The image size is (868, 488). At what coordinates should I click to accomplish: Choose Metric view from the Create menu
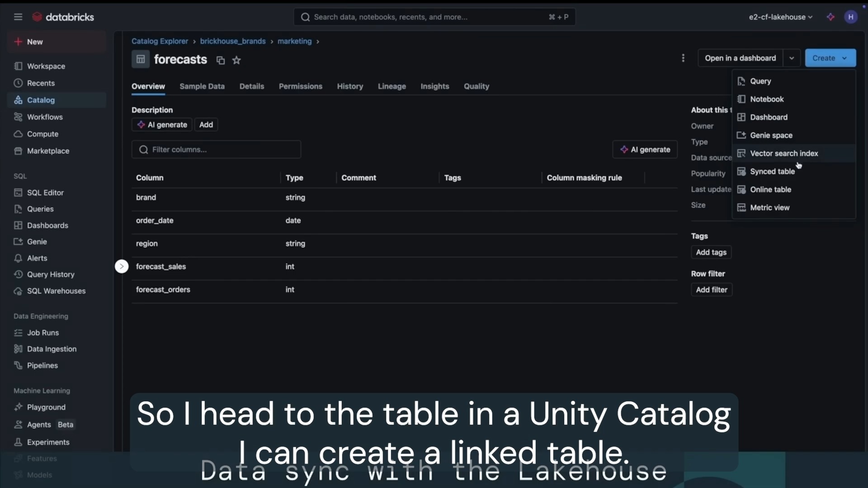[x=794, y=207]
